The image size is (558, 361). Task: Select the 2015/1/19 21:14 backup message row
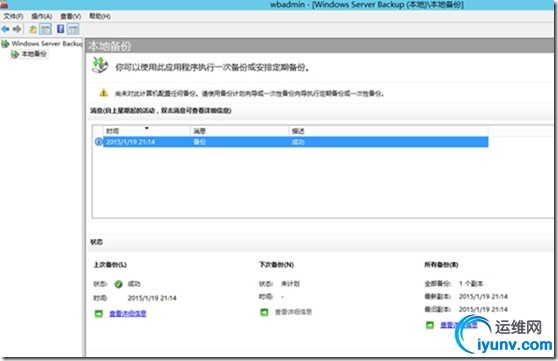pyautogui.click(x=291, y=142)
